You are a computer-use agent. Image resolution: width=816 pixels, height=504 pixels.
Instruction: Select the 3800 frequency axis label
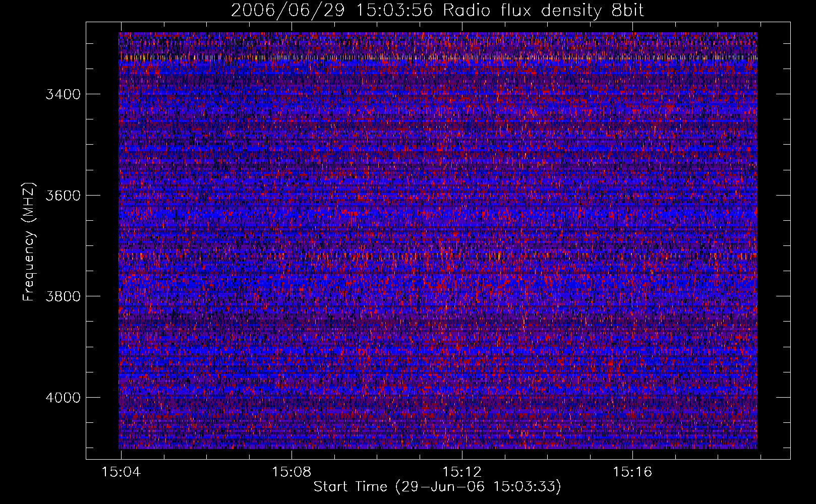tap(63, 296)
